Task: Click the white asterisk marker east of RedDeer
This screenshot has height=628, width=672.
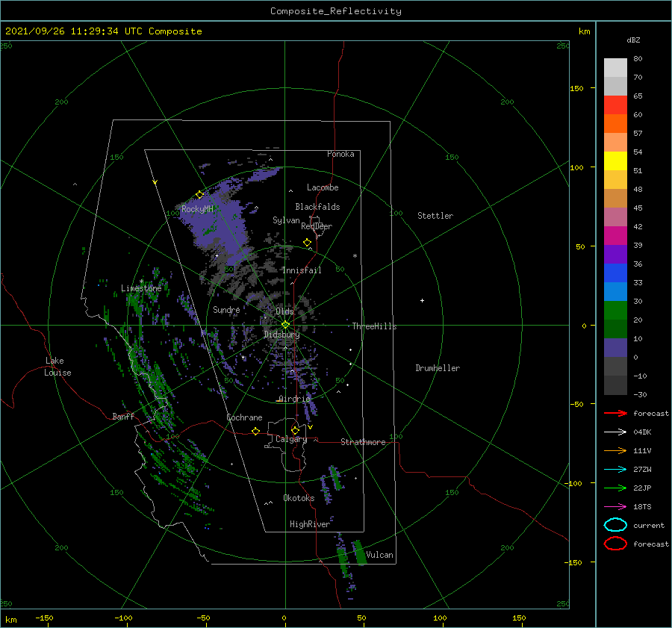Action: click(x=355, y=256)
